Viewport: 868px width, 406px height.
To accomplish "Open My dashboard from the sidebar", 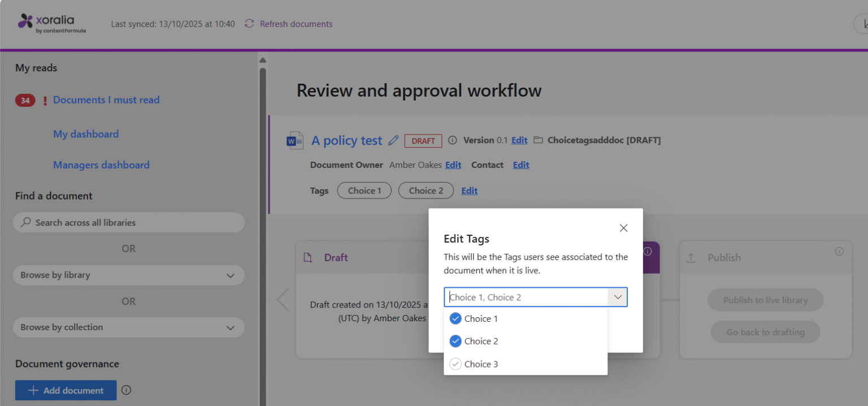I will (86, 134).
